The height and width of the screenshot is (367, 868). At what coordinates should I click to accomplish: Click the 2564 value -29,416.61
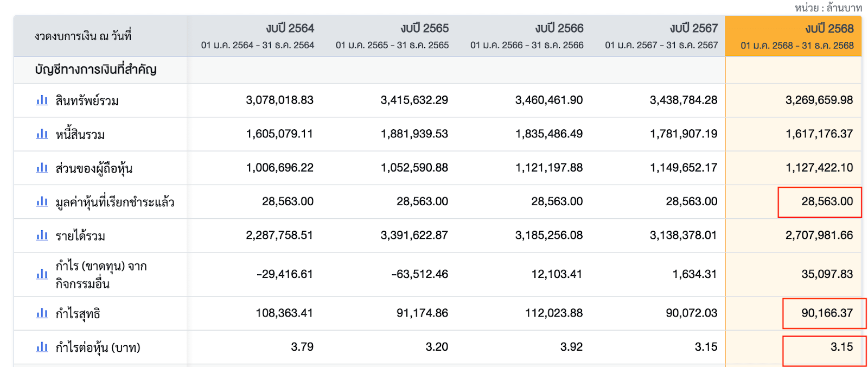284,274
